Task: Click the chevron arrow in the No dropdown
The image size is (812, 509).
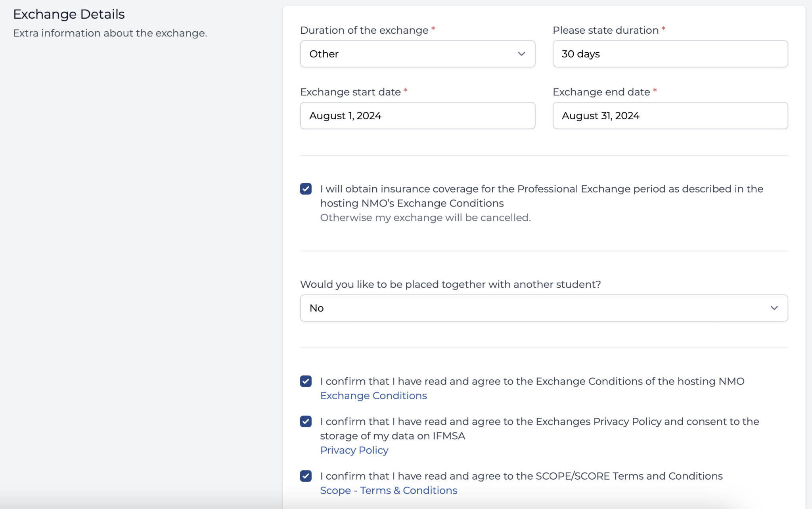Action: point(774,308)
